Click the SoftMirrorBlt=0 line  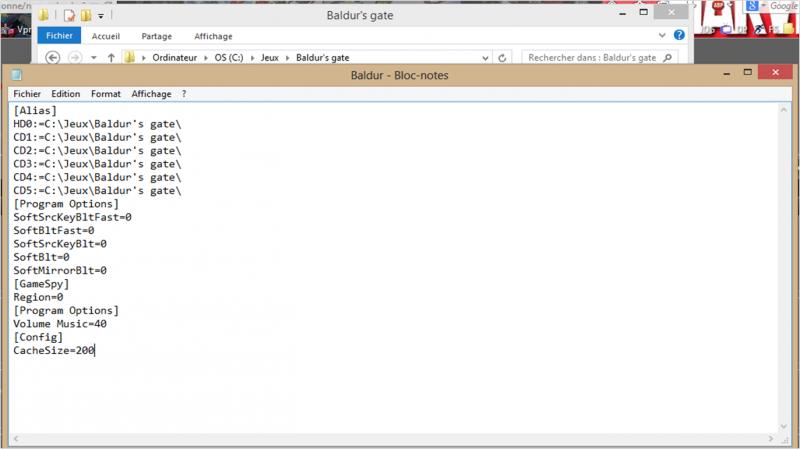click(x=60, y=270)
